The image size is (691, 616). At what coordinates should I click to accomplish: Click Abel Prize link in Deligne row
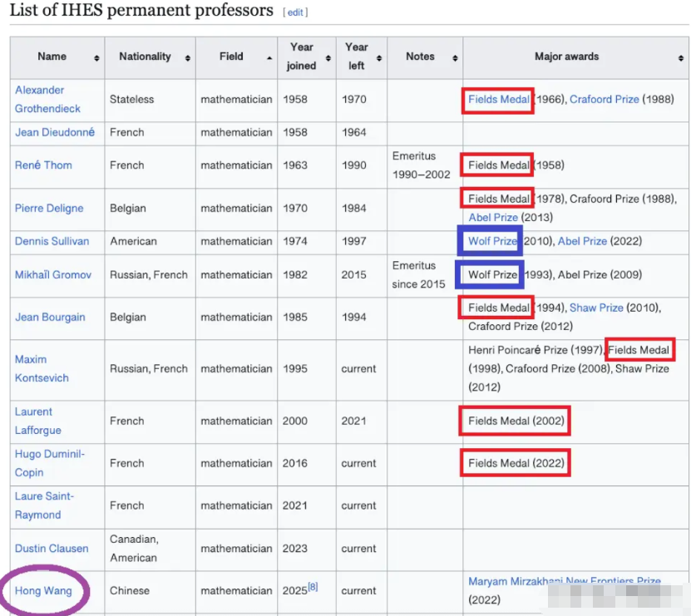pos(493,217)
